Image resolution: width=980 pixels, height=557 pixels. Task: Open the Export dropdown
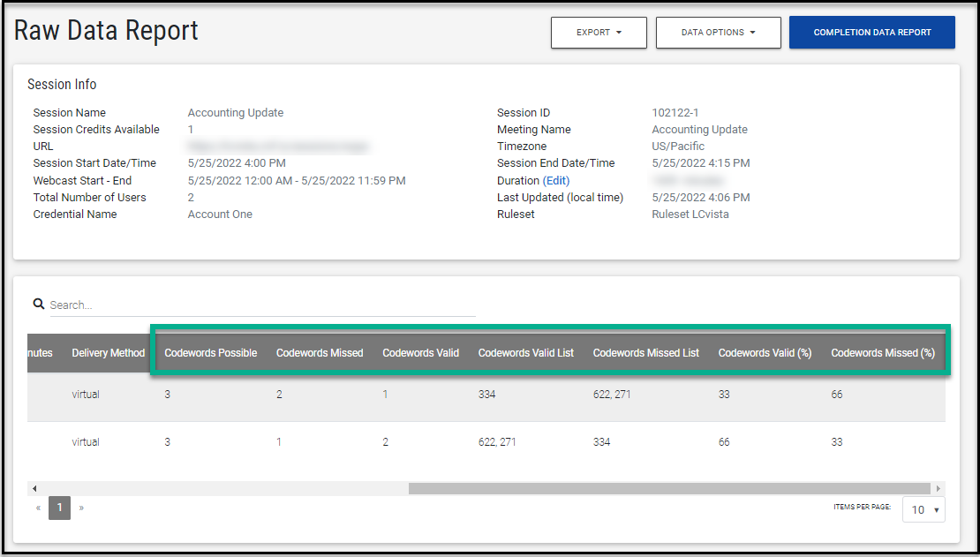click(599, 33)
